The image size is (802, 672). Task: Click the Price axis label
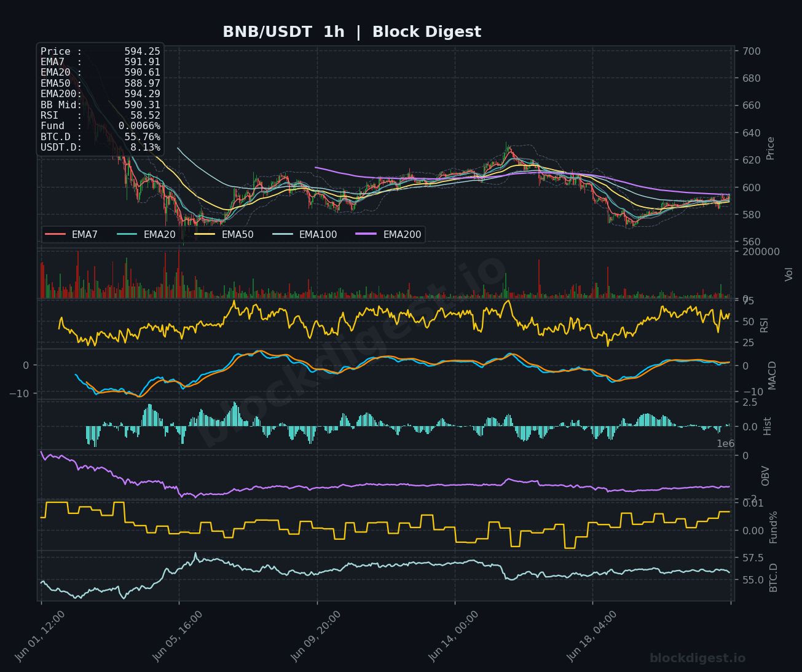[771, 148]
